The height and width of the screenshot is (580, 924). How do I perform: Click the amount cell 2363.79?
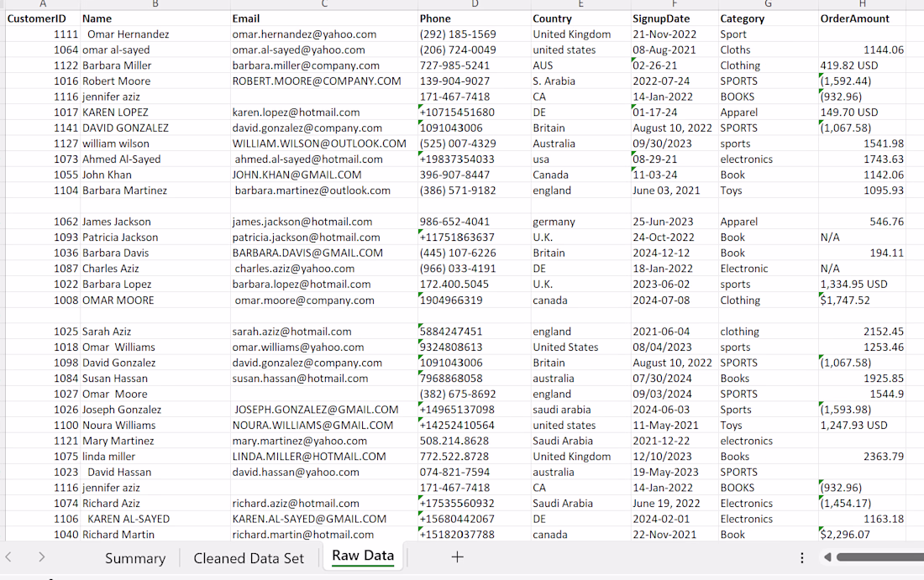[862, 457]
